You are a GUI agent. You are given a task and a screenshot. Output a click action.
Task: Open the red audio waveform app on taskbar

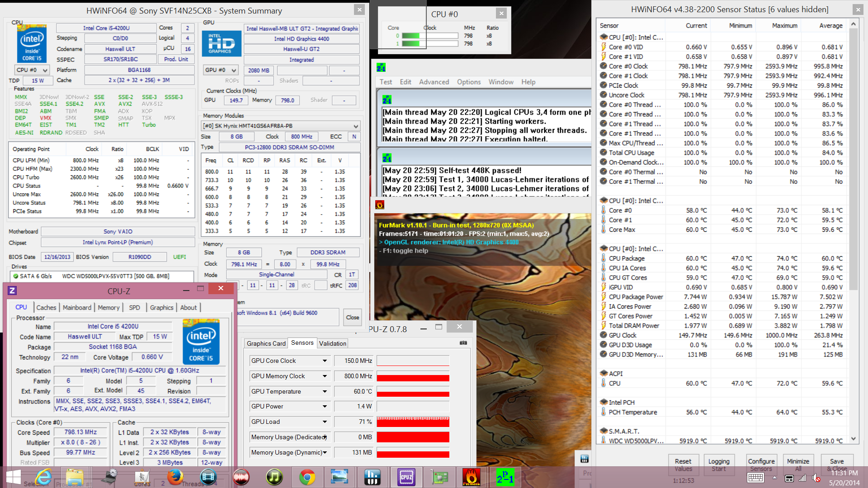[241, 477]
